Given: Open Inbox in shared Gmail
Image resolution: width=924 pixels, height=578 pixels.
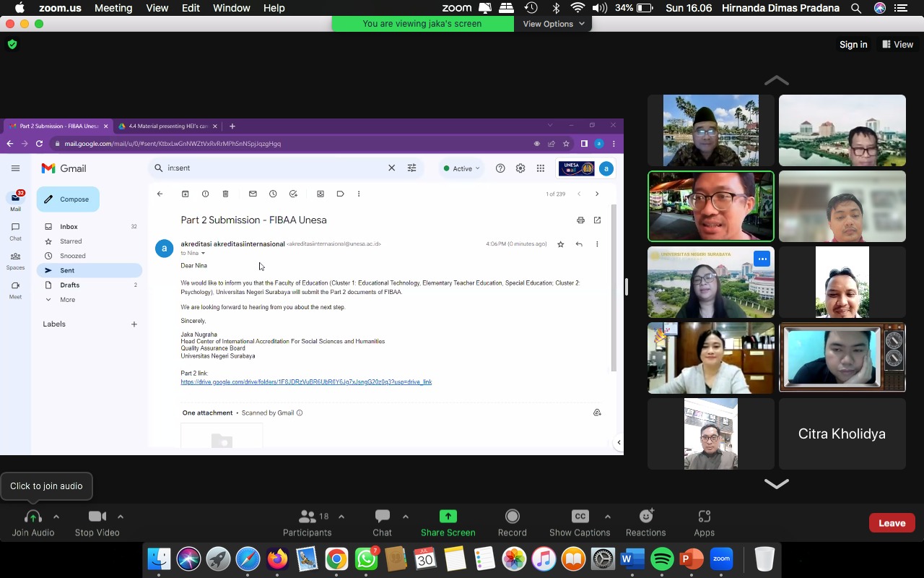Looking at the screenshot, I should [90, 227].
